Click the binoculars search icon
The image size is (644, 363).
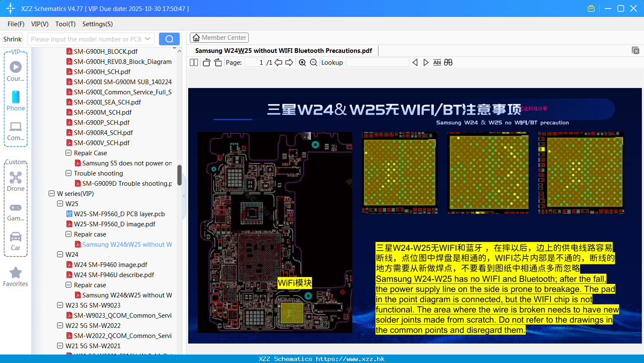coord(448,63)
